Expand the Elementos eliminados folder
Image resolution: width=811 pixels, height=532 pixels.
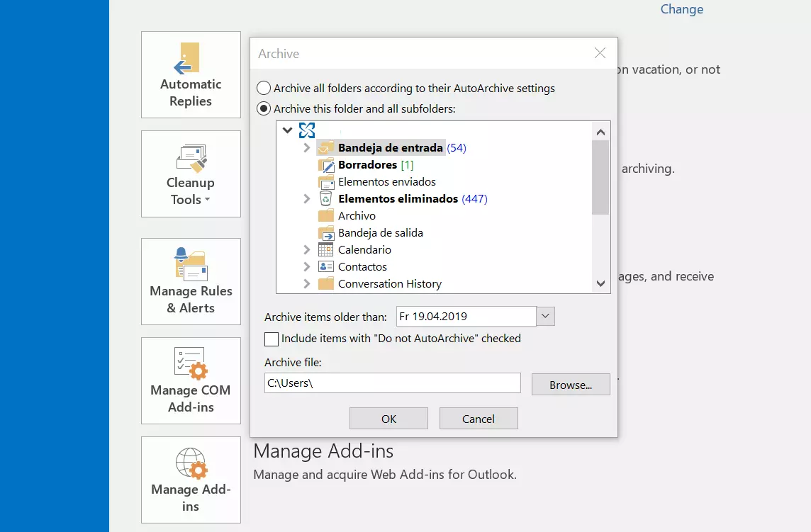coord(306,198)
